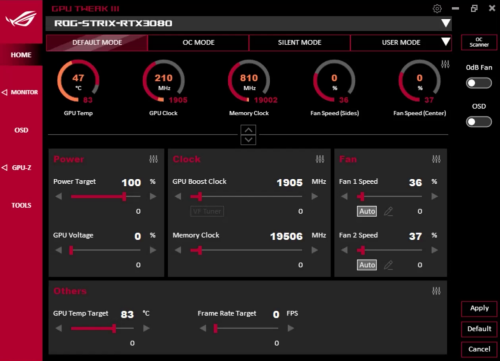
Task: Open Clock panel settings sliders icon
Action: (x=320, y=159)
